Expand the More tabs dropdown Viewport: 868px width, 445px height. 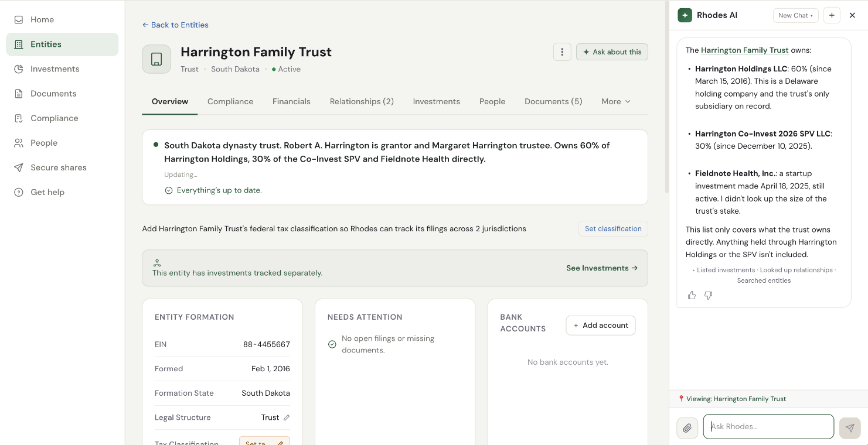tap(616, 101)
